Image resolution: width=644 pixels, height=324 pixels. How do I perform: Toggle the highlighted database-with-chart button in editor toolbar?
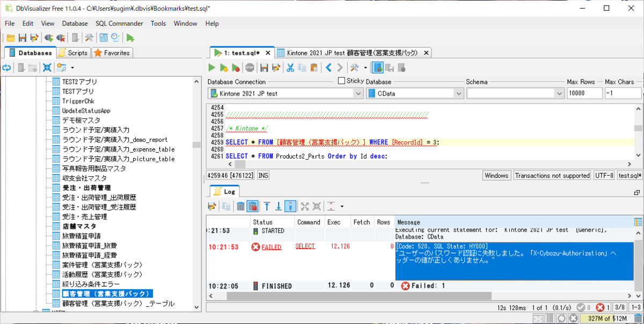(377, 68)
